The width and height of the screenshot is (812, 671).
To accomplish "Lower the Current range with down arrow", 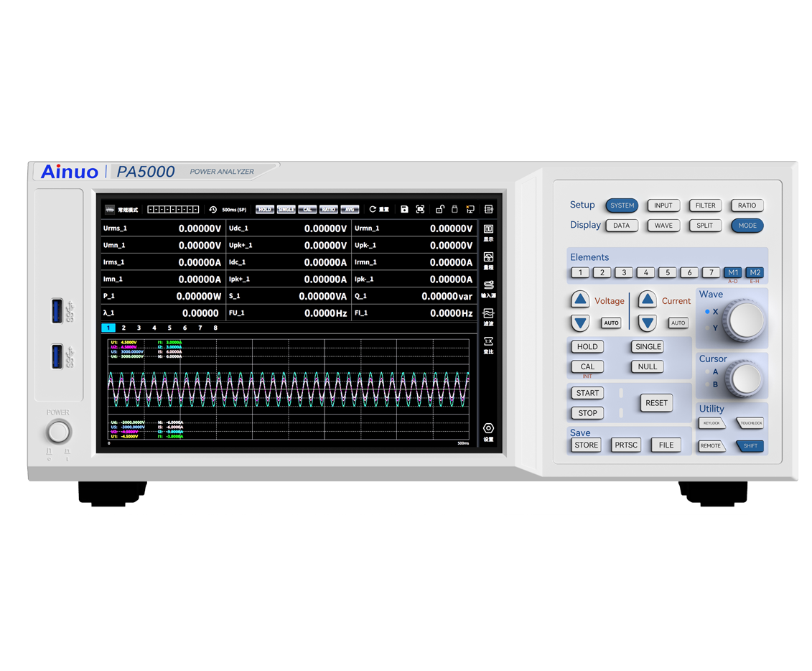I will coord(647,323).
